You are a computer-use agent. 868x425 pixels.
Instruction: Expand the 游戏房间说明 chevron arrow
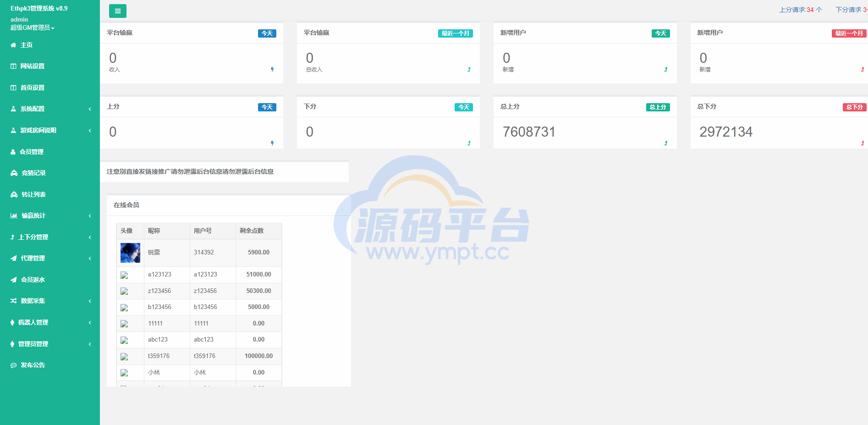90,130
